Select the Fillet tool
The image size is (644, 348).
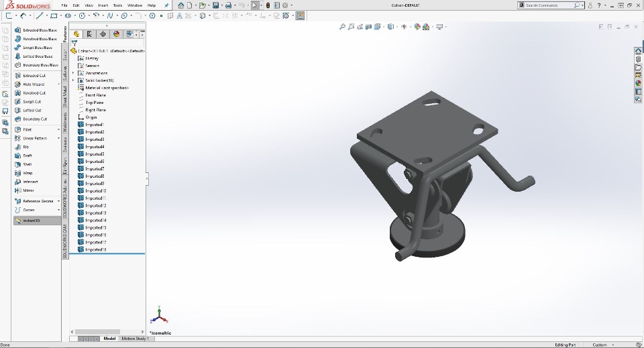23,129
